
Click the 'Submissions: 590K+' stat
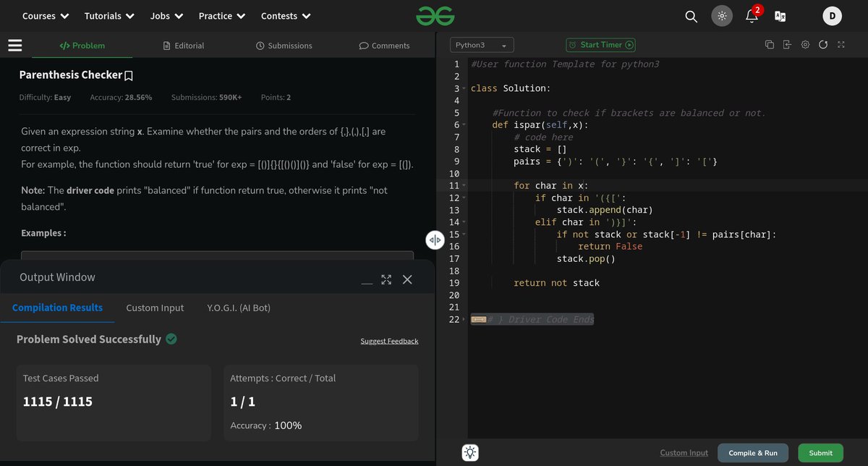coord(206,97)
